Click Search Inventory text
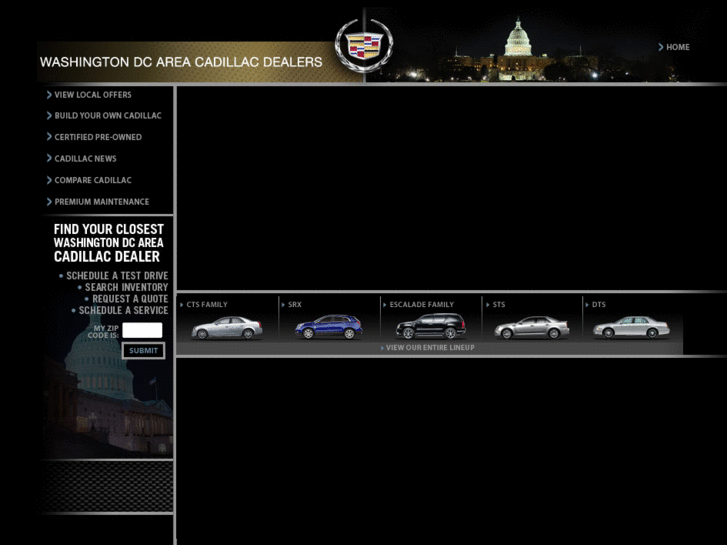 pos(126,287)
